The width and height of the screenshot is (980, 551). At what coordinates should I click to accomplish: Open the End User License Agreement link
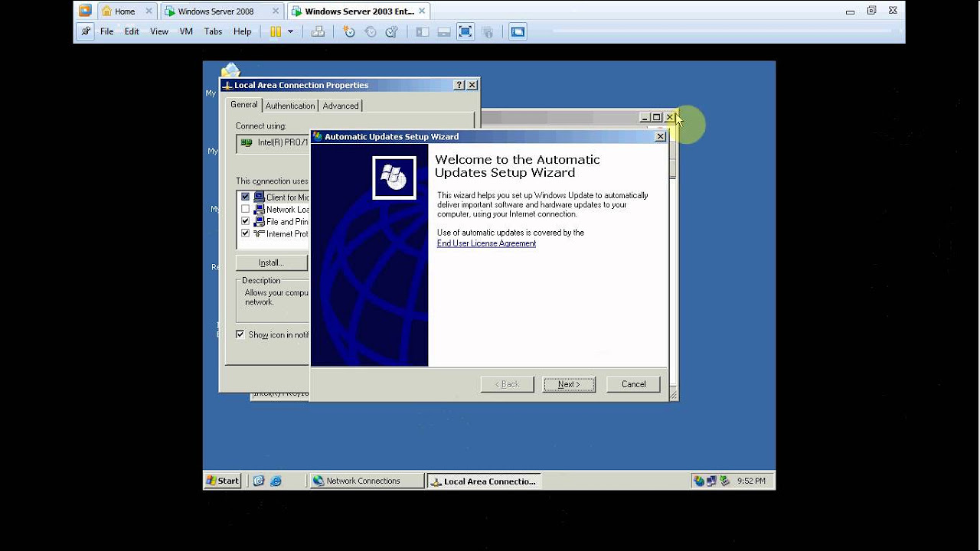coord(486,243)
